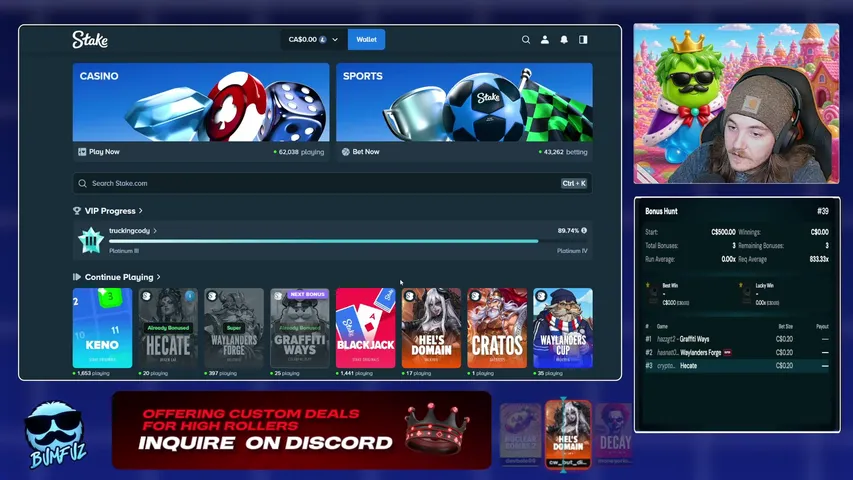The height and width of the screenshot is (480, 853).
Task: Click the highlighted Hel's Domain carousel card
Action: [568, 434]
